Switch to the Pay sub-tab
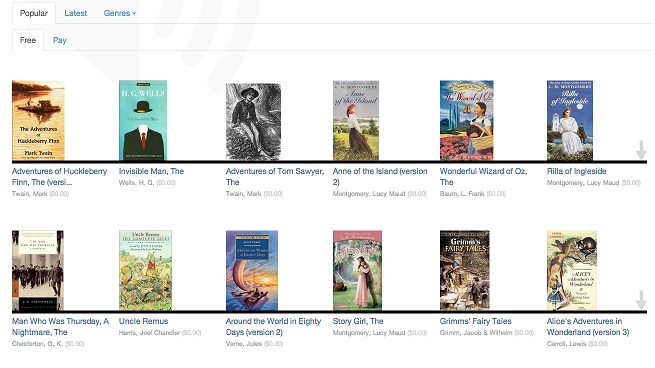 60,40
